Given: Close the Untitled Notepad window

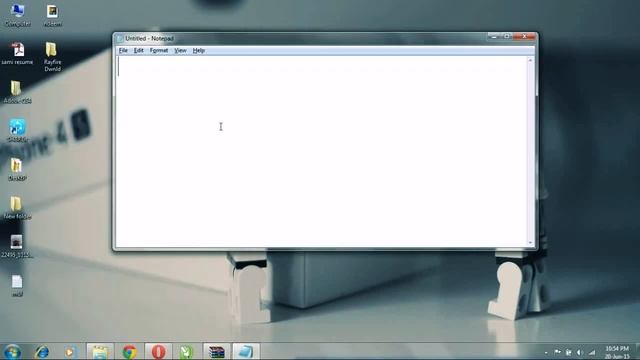Looking at the screenshot, I should [524, 36].
